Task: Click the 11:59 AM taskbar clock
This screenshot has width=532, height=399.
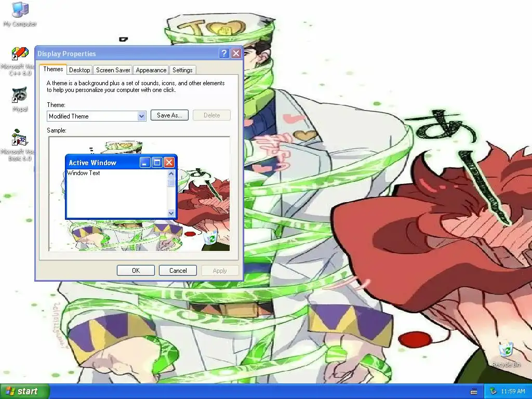Action: click(513, 391)
